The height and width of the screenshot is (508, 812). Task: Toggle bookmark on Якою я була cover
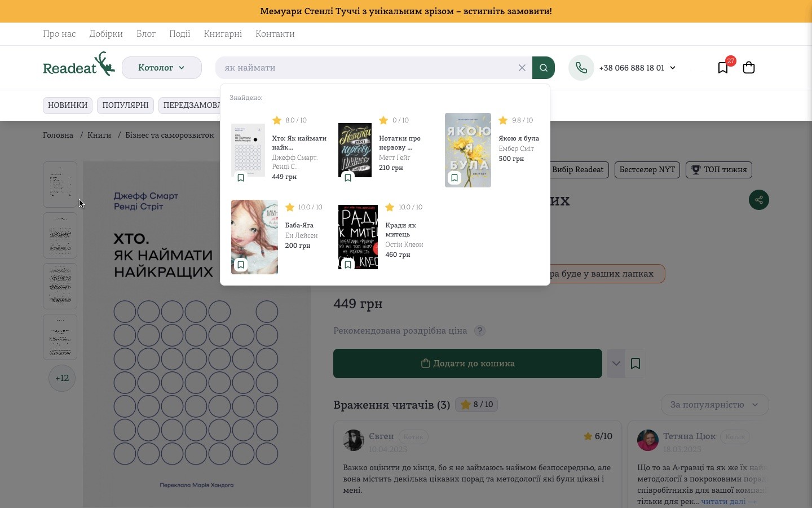tap(454, 178)
